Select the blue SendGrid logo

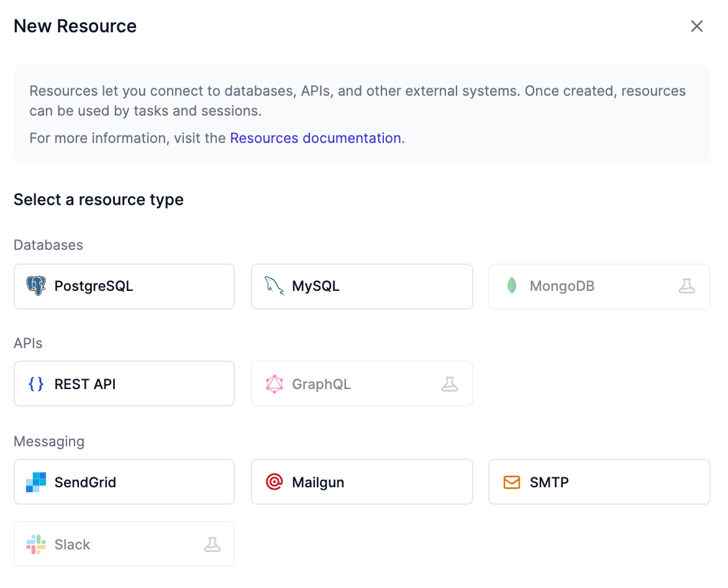[x=36, y=482]
